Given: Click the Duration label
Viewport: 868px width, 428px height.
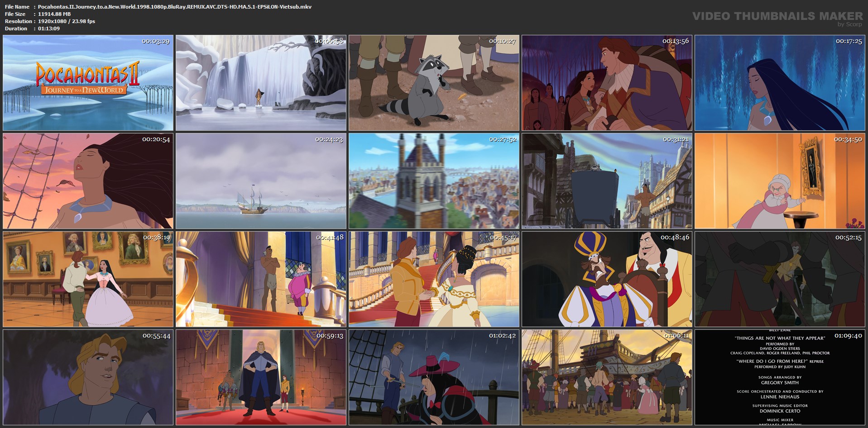Looking at the screenshot, I should point(16,29).
